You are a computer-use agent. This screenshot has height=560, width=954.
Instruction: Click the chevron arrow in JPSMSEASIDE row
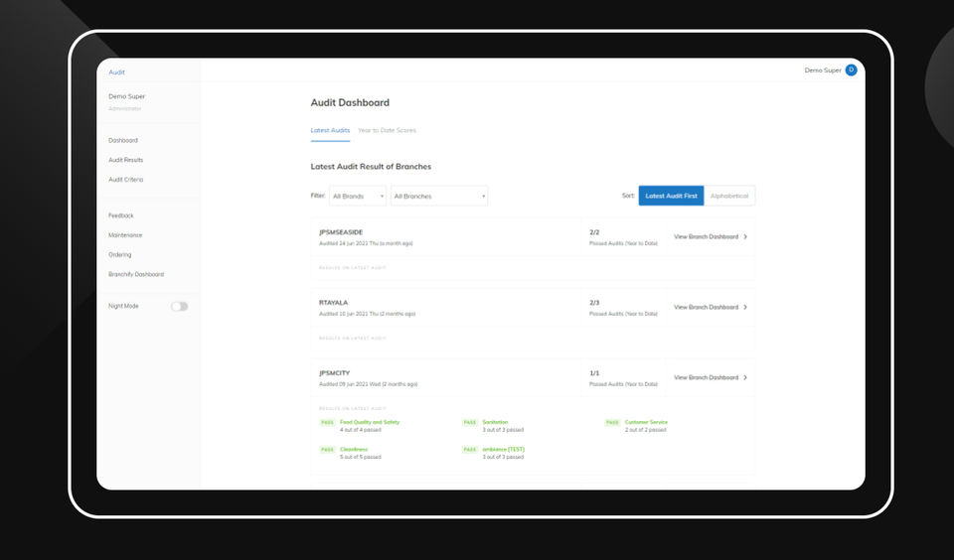745,236
